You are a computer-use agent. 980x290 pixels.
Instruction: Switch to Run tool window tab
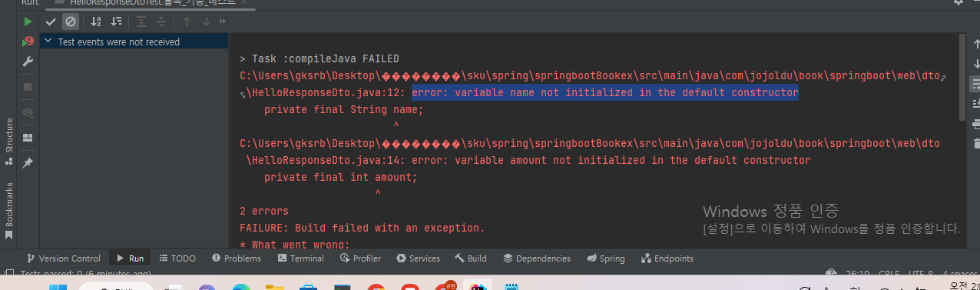130,258
